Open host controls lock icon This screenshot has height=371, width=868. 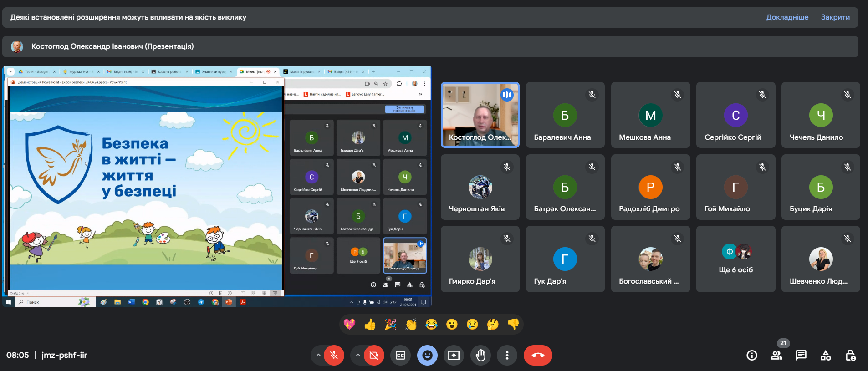850,356
